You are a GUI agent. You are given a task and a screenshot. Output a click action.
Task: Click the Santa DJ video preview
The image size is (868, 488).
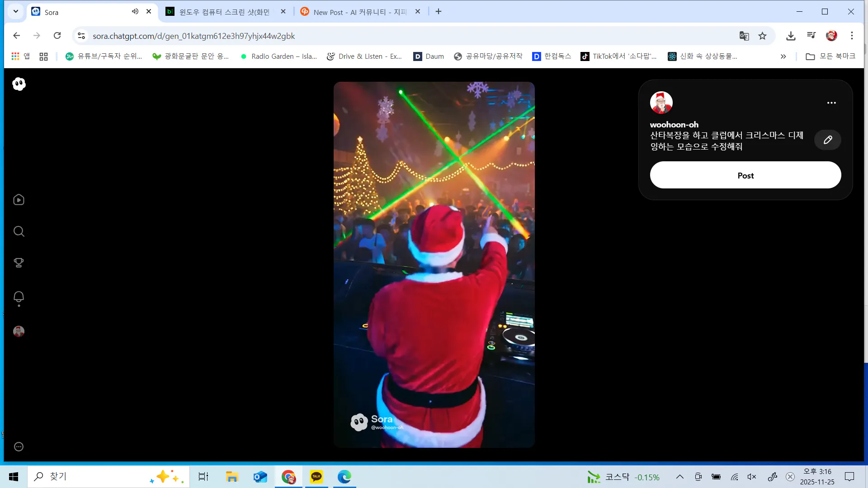pos(434,264)
